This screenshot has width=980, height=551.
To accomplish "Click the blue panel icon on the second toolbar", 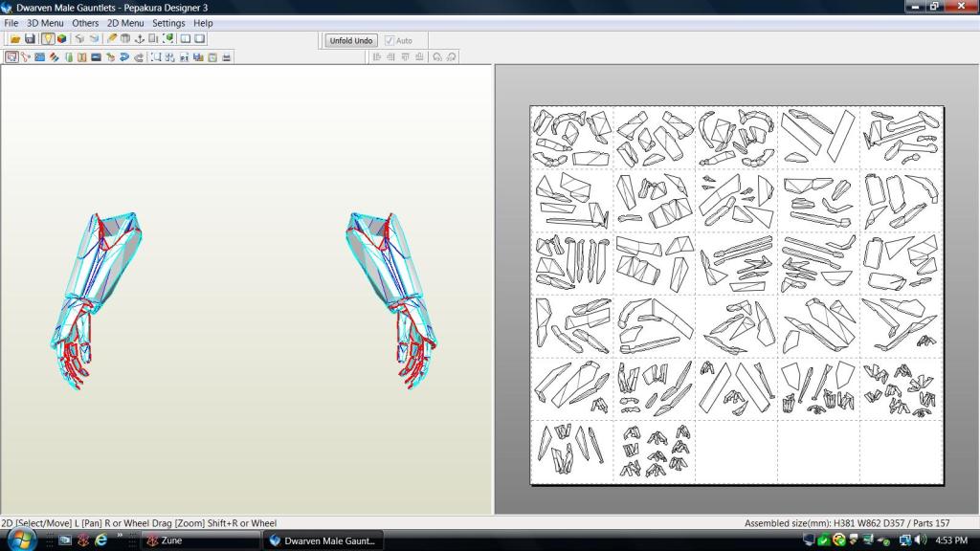I will tap(39, 56).
